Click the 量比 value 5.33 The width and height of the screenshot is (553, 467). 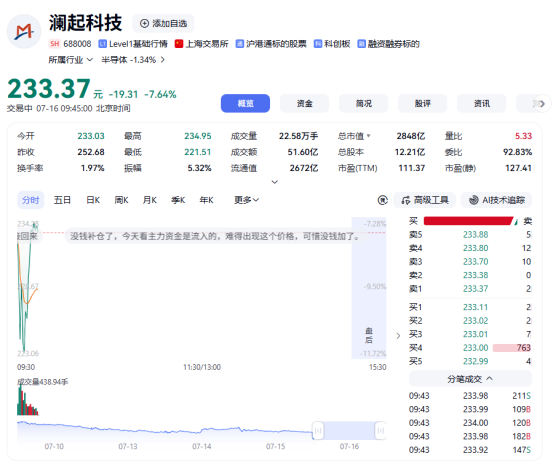click(523, 136)
